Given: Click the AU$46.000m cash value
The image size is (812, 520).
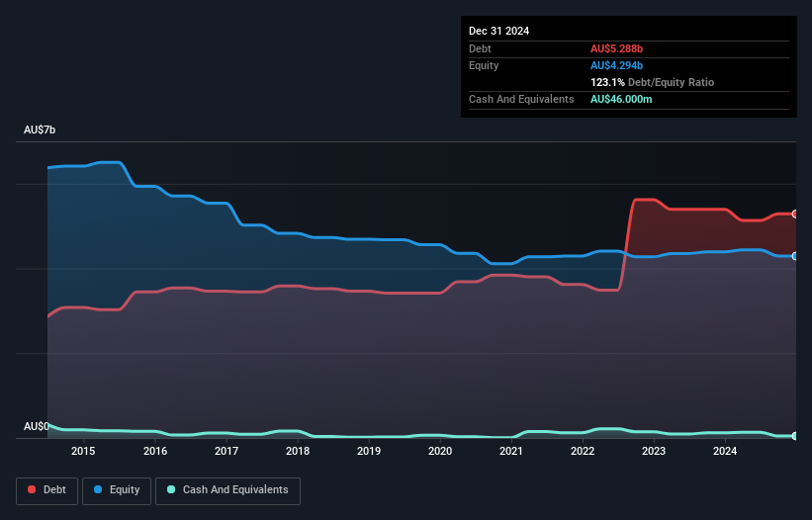Looking at the screenshot, I should pyautogui.click(x=621, y=99).
